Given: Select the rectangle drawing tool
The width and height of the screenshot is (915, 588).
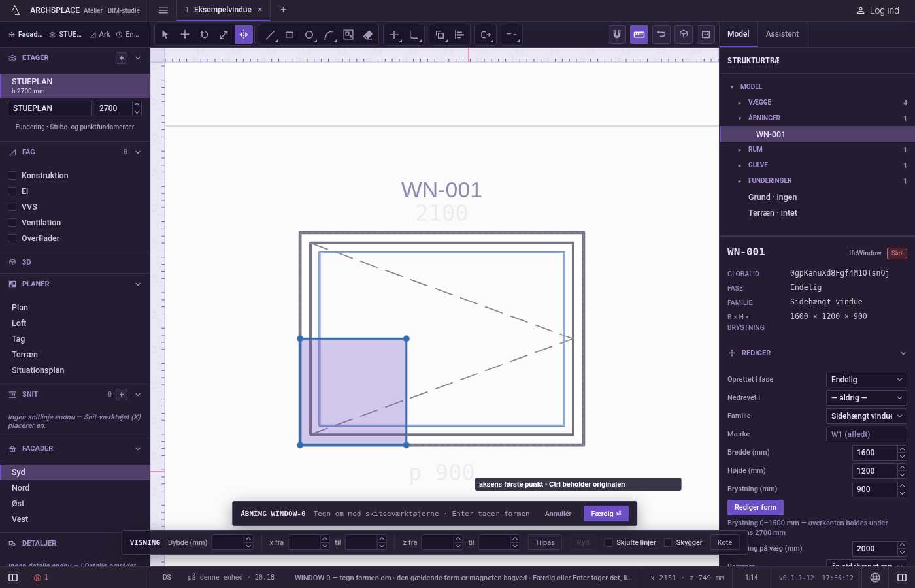Looking at the screenshot, I should (x=290, y=35).
